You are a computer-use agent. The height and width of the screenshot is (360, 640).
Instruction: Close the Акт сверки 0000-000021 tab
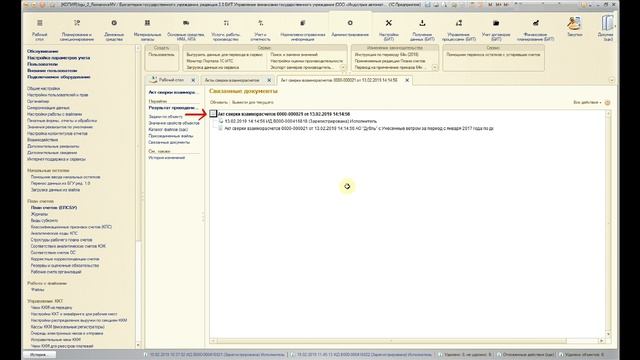click(x=407, y=80)
